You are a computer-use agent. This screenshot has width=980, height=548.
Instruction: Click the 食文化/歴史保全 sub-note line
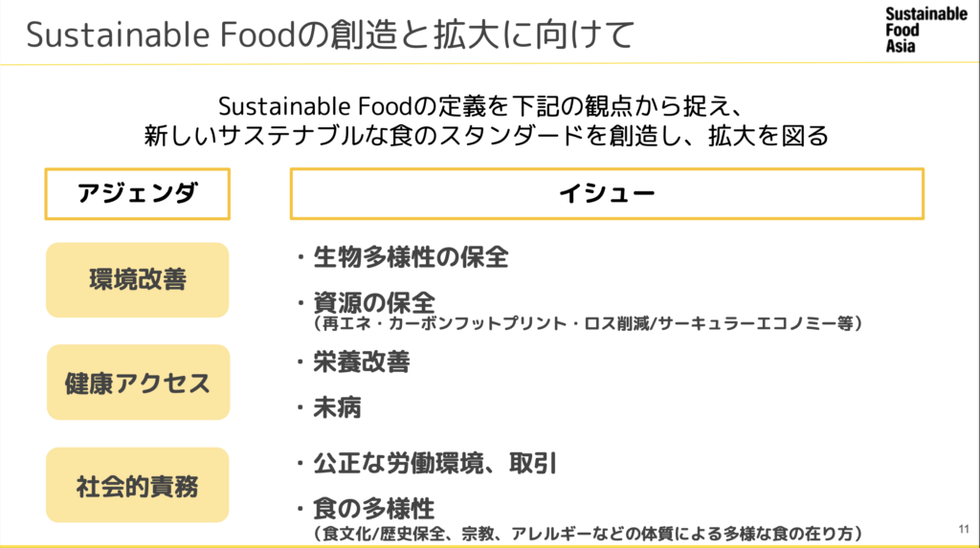(589, 532)
